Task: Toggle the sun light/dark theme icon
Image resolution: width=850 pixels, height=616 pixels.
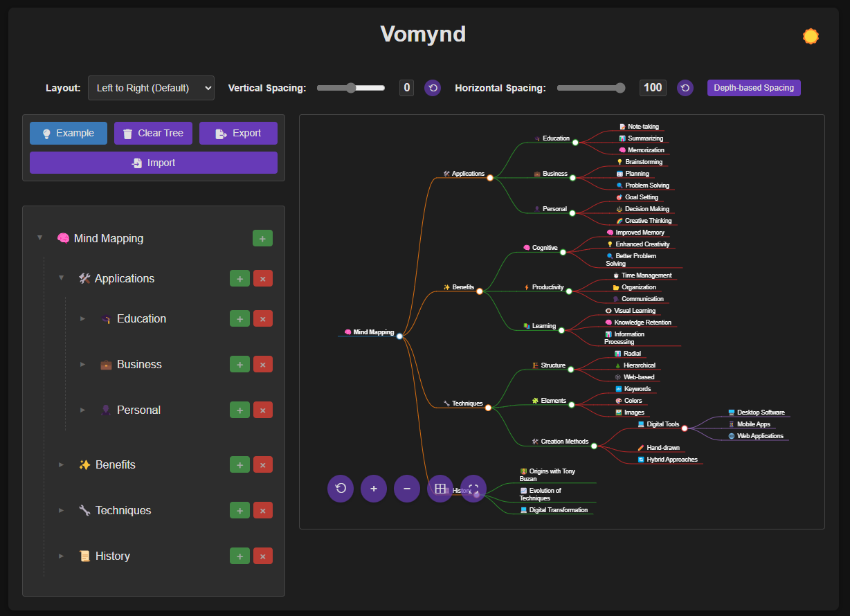Action: pos(811,36)
